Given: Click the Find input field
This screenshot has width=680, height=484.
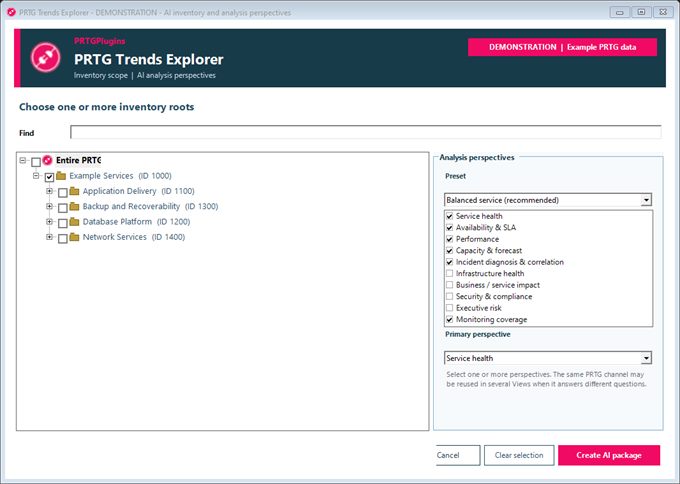Looking at the screenshot, I should tap(366, 132).
